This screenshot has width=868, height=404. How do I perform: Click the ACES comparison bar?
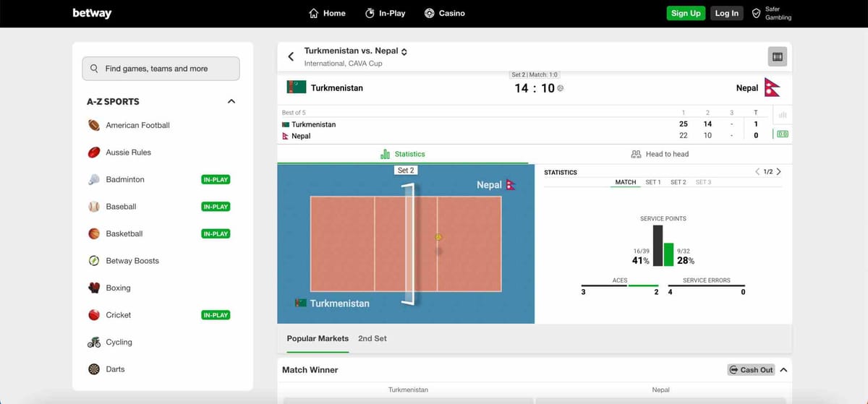click(620, 286)
